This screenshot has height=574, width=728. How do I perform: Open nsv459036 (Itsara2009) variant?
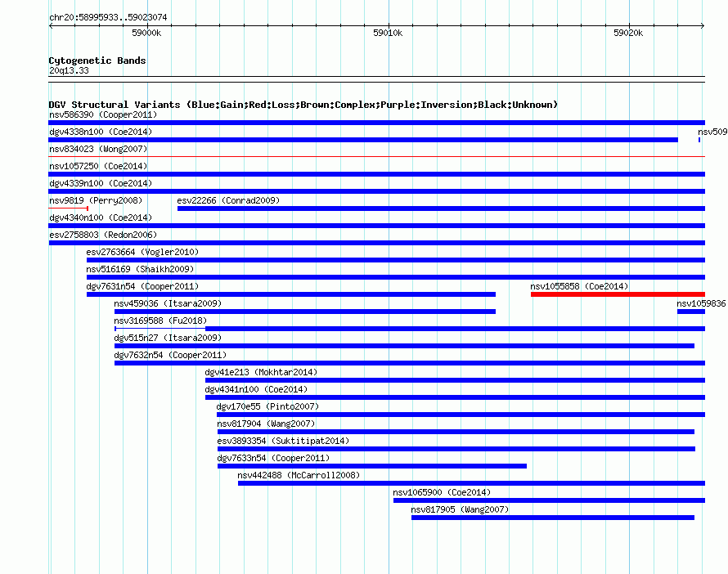click(x=168, y=303)
